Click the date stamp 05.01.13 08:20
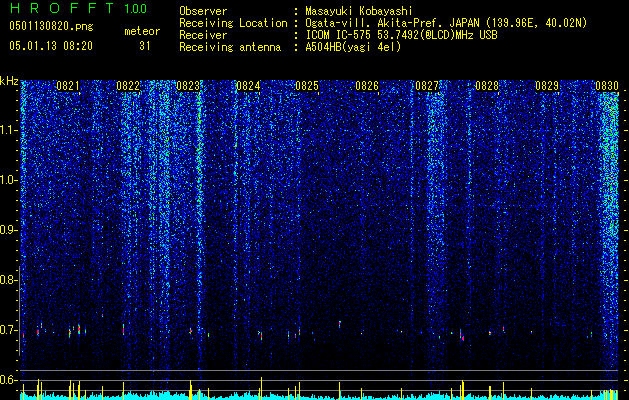 pyautogui.click(x=51, y=46)
